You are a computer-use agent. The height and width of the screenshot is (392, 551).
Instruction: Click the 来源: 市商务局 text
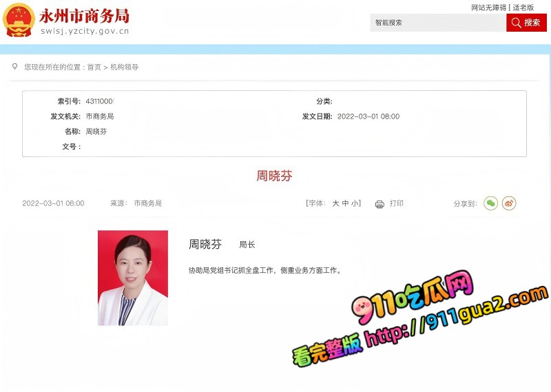136,203
